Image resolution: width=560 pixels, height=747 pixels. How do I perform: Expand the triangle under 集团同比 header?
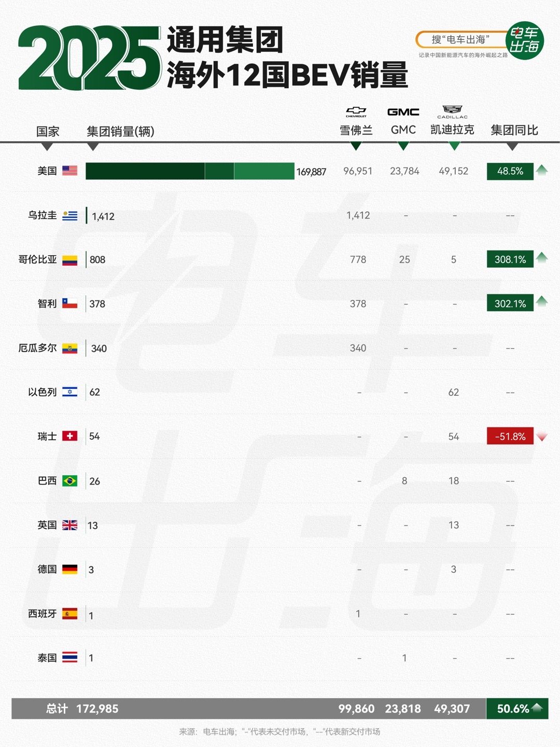point(512,147)
